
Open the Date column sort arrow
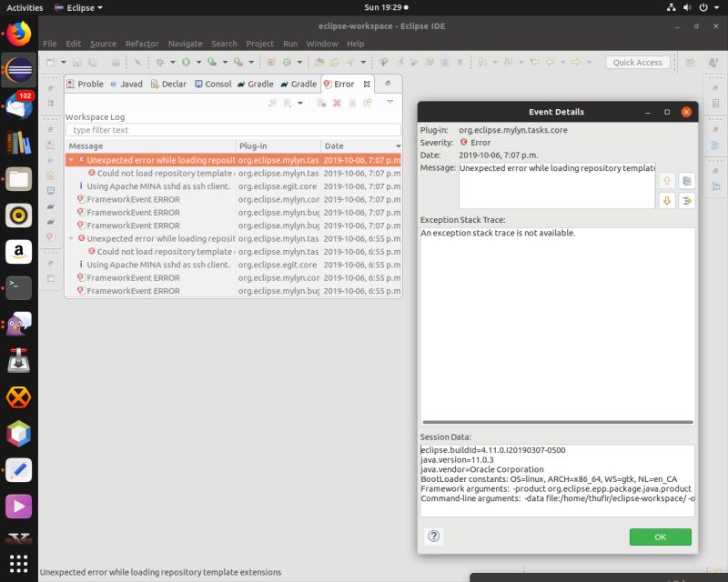pyautogui.click(x=398, y=146)
